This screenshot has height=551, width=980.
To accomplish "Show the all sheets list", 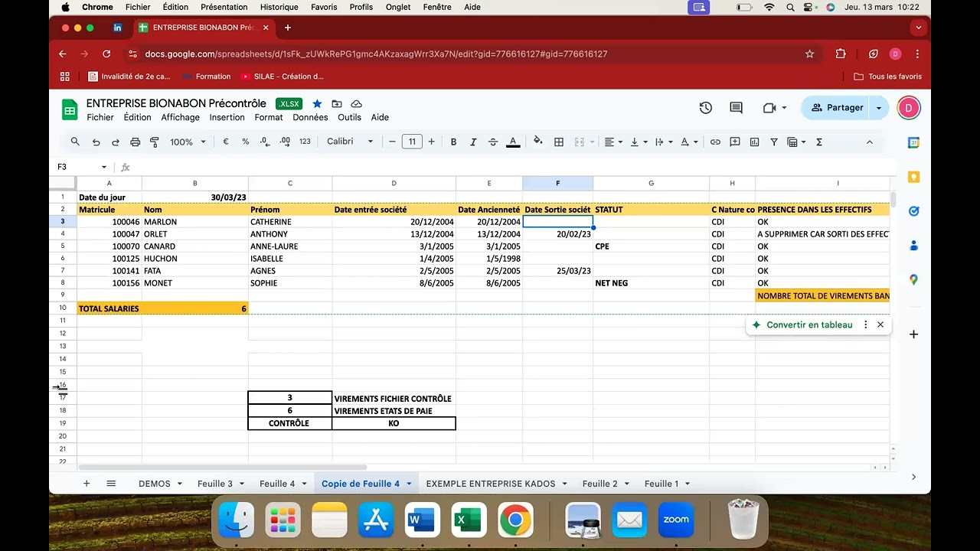I will (111, 484).
